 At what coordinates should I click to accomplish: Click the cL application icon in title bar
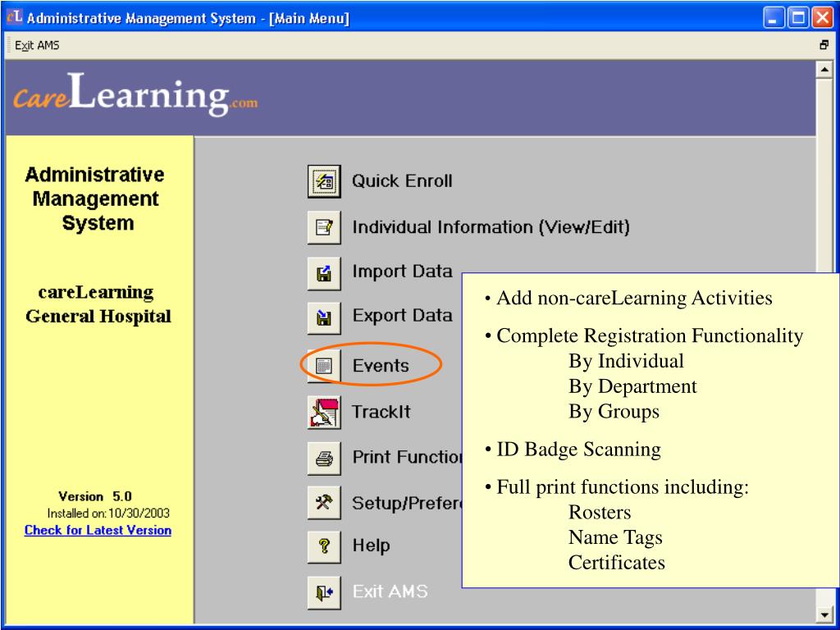tap(15, 18)
